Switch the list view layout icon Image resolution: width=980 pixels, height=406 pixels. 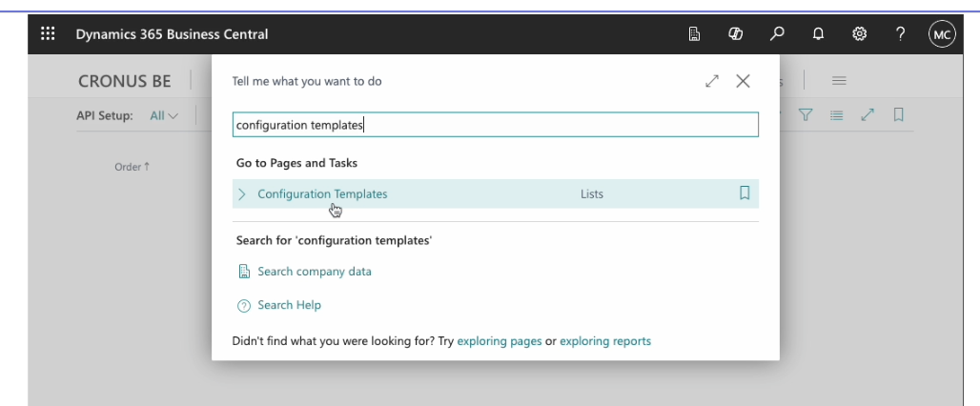836,115
